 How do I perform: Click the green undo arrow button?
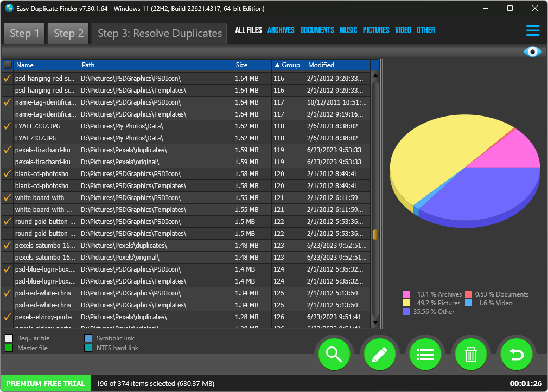pos(516,354)
